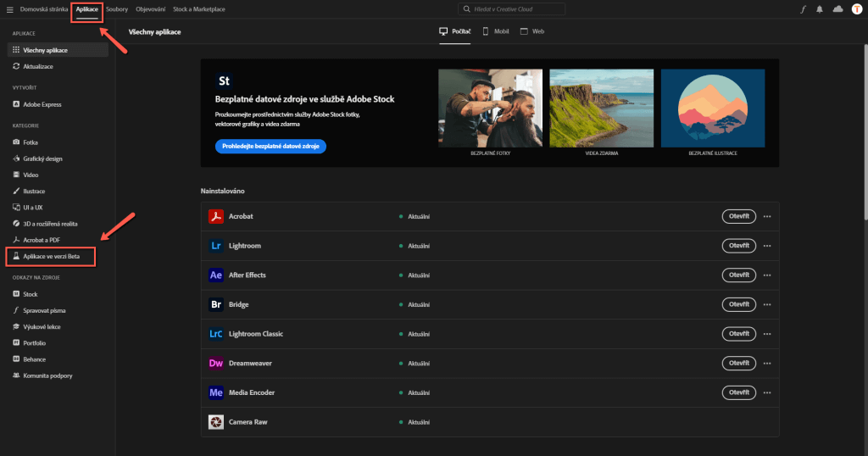Open Stock a Marketplace tab
This screenshot has width=868, height=456.
(198, 9)
